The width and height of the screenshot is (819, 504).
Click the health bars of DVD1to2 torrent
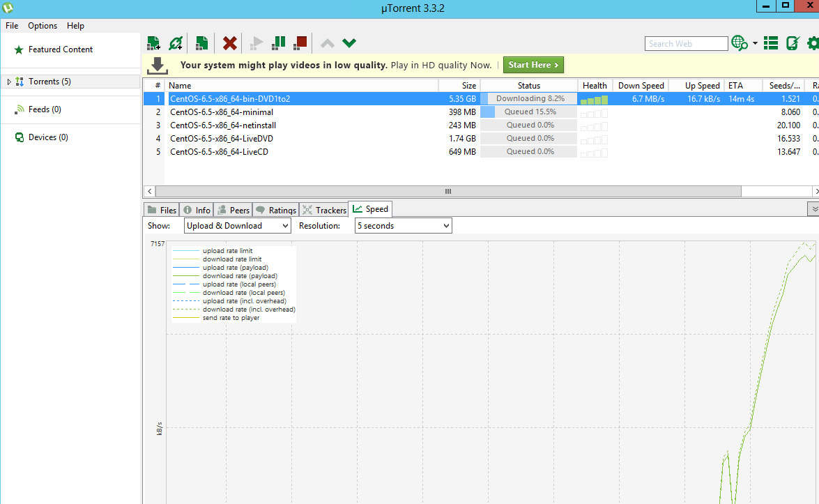coord(594,100)
